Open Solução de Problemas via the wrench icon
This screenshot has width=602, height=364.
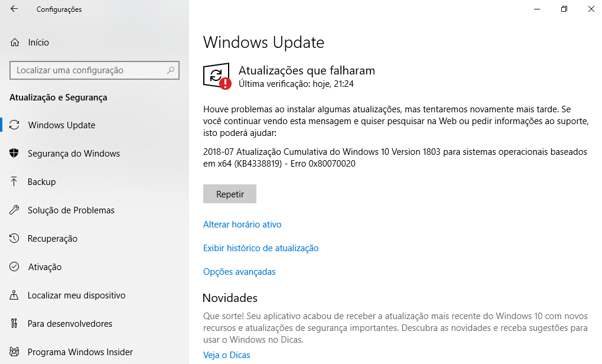coord(14,210)
